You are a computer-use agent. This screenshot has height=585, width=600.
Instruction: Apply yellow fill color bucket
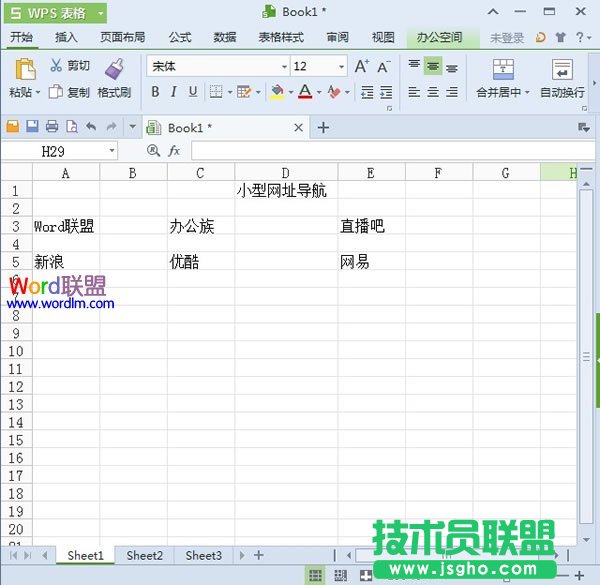pos(277,92)
